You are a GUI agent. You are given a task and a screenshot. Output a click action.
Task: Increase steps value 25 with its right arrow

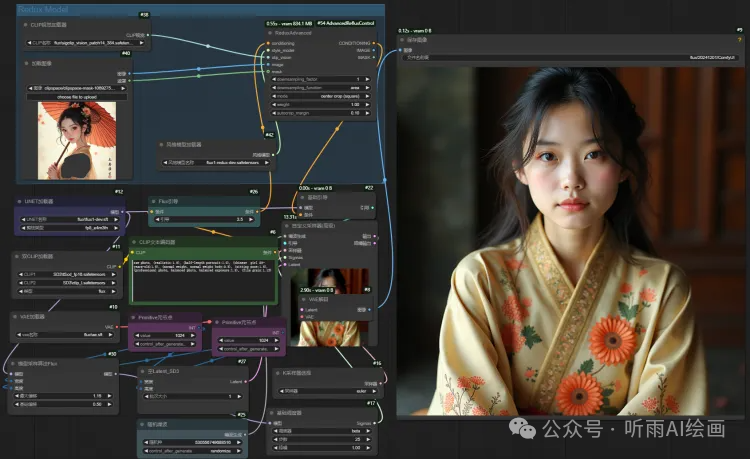point(368,439)
